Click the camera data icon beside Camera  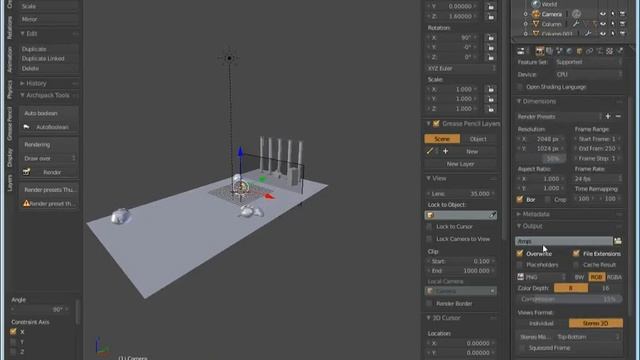(576, 14)
